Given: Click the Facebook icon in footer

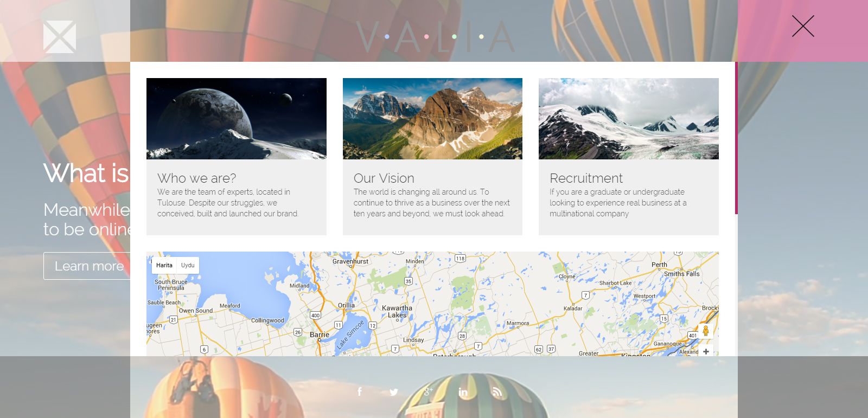Looking at the screenshot, I should 360,391.
